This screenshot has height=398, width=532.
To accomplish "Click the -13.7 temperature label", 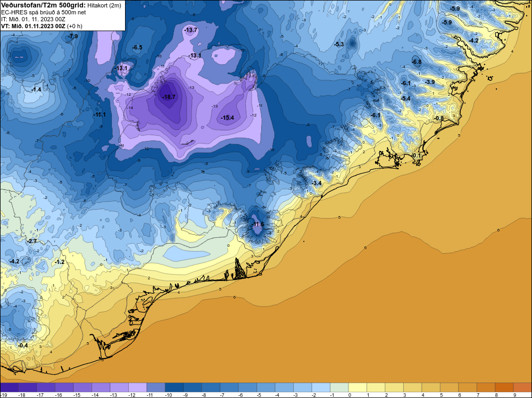I will (x=190, y=30).
